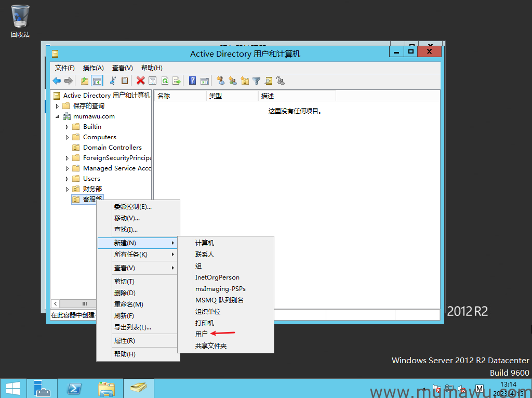The width and height of the screenshot is (532, 398).
Task: Launch PowerShell from the taskbar
Action: click(74, 389)
